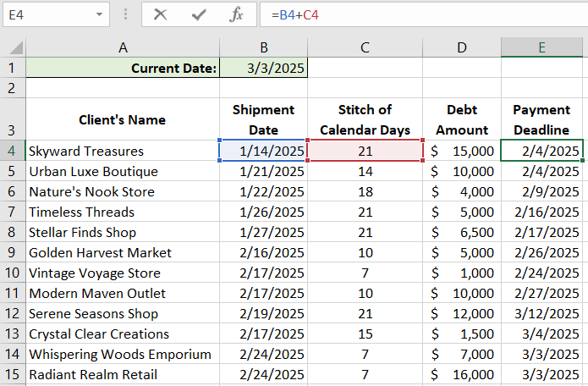Select the Skyward Treasures cell
588x386 pixels.
[x=123, y=151]
